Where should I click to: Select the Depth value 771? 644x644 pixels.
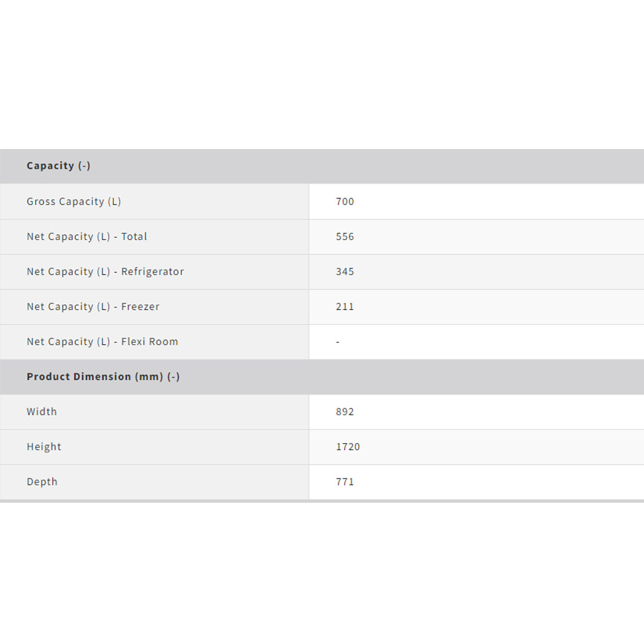(x=345, y=482)
